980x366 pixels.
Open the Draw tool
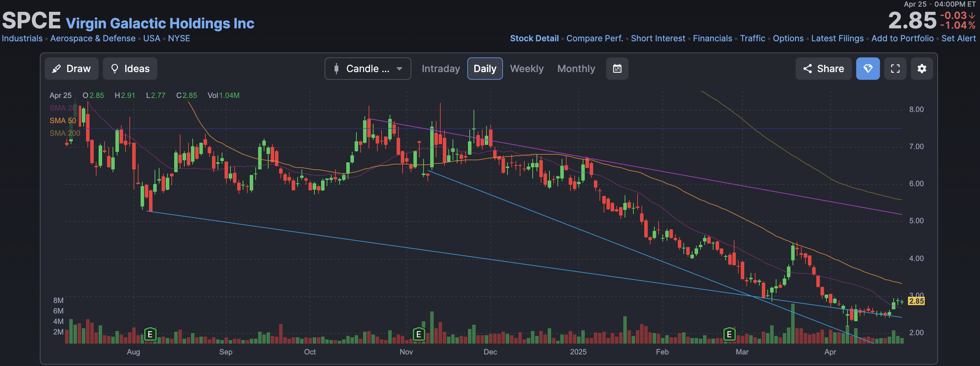coord(71,69)
